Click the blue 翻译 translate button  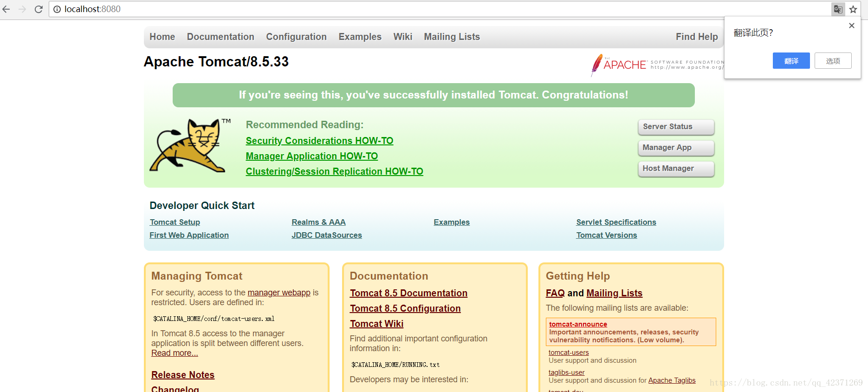coord(791,61)
